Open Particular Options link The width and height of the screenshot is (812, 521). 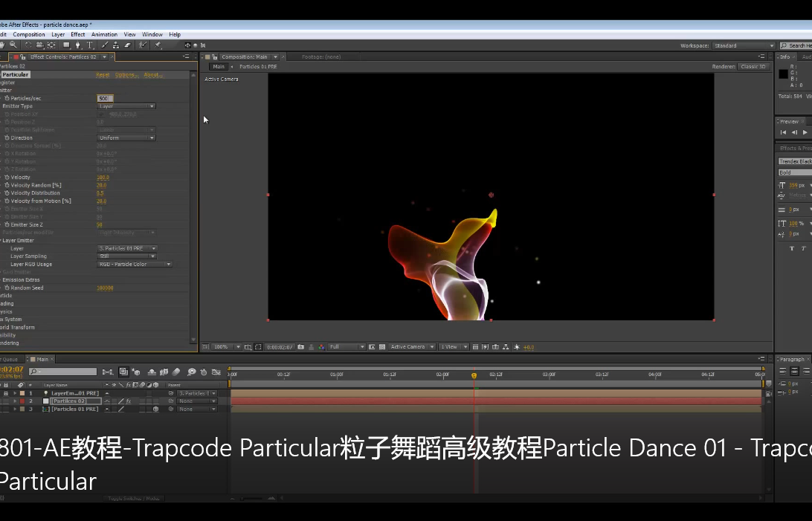126,75
